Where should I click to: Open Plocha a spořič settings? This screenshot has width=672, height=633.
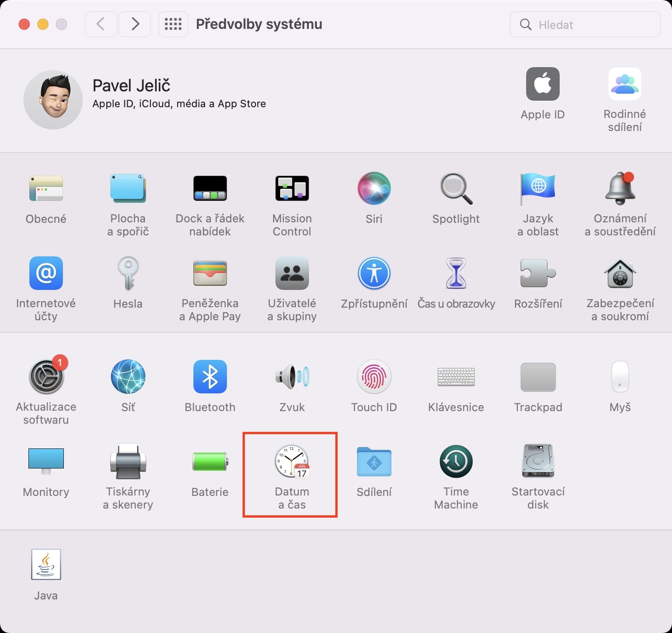pos(128,188)
